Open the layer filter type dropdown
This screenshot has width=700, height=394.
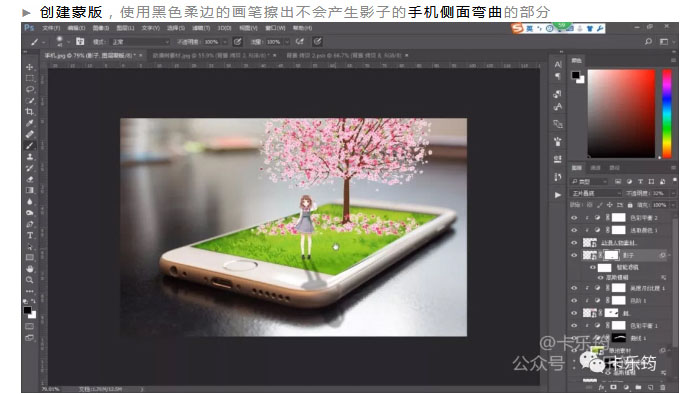click(x=589, y=182)
